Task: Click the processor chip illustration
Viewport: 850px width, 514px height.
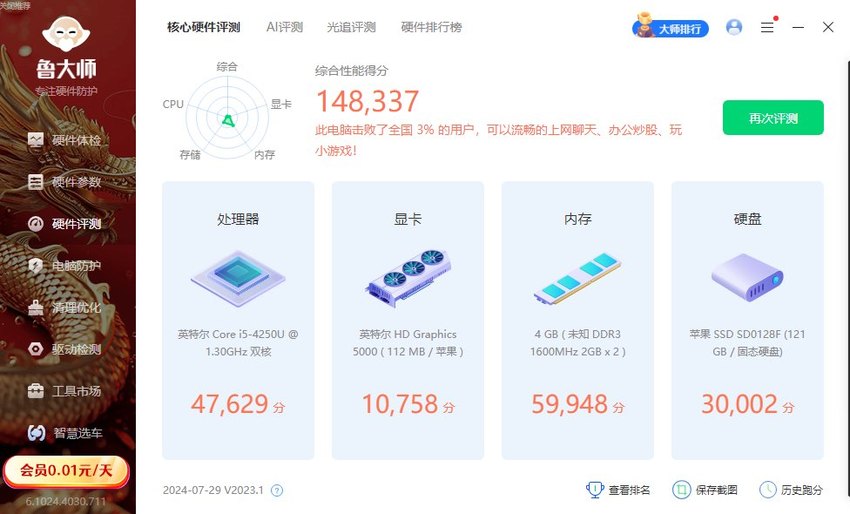Action: pyautogui.click(x=238, y=278)
